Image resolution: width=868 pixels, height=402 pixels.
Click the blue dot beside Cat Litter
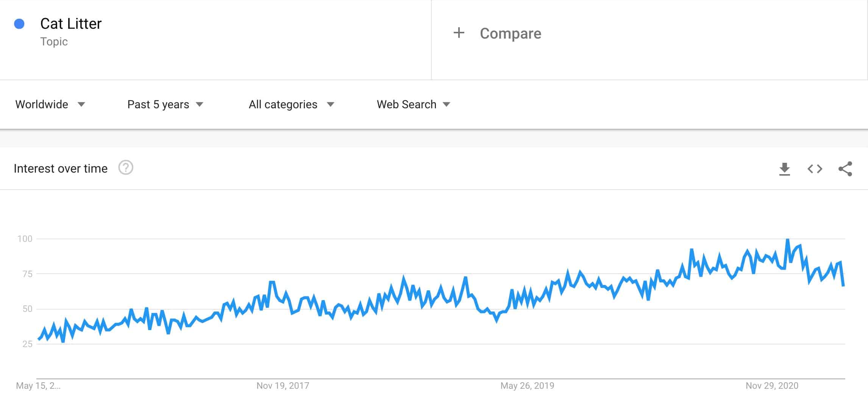point(19,24)
